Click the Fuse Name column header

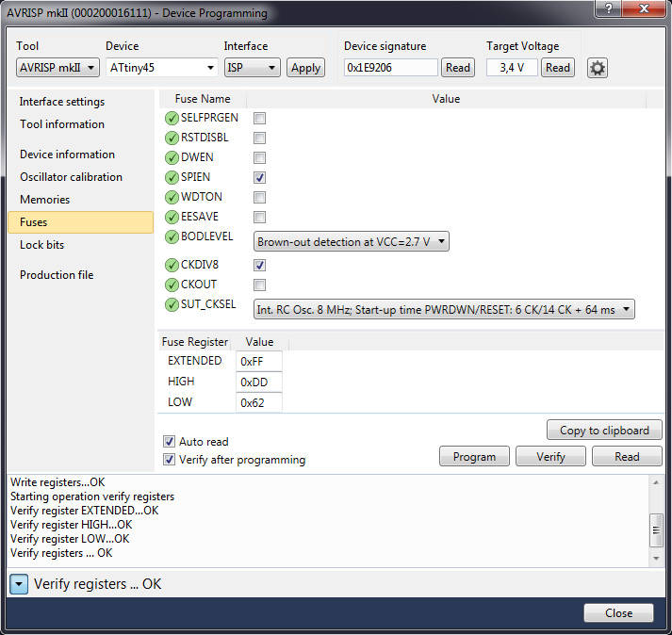203,99
